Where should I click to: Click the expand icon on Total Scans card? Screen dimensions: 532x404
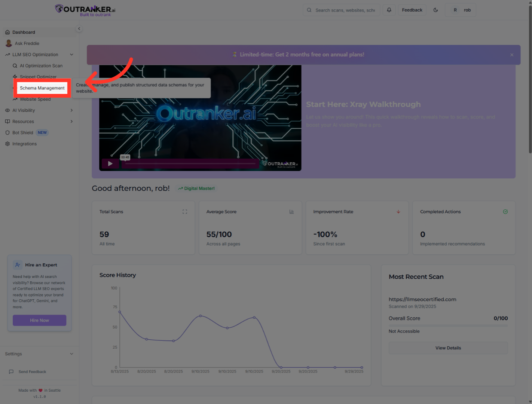[185, 212]
